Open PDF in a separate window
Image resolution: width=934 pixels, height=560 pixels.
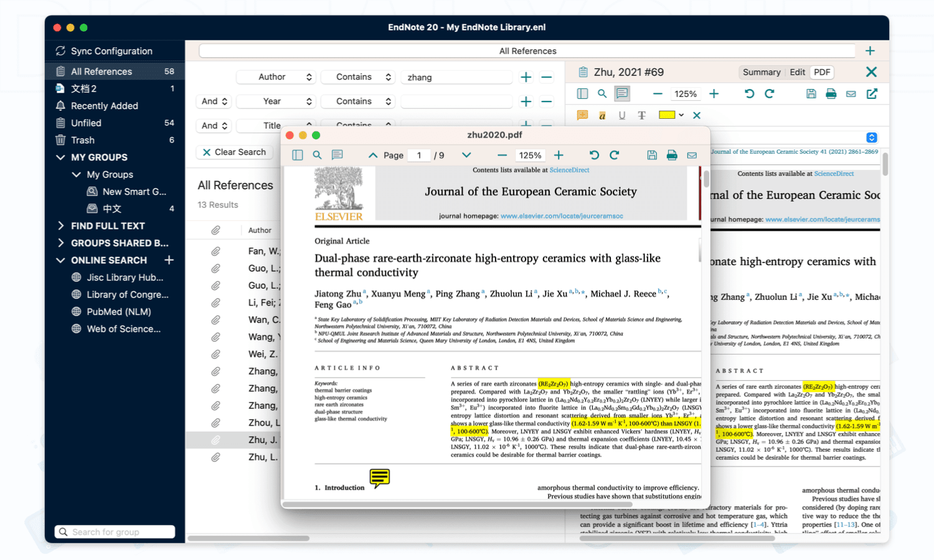coord(871,93)
